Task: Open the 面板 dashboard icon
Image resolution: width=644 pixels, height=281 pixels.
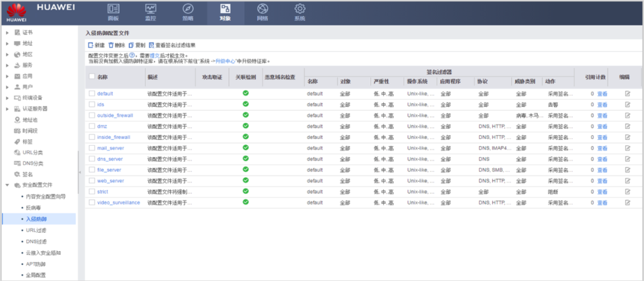Action: point(113,8)
